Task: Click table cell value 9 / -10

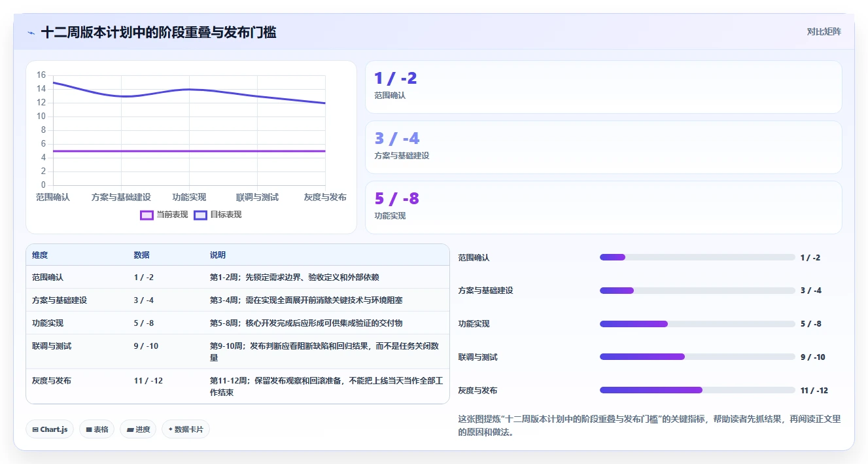Action: pyautogui.click(x=146, y=346)
